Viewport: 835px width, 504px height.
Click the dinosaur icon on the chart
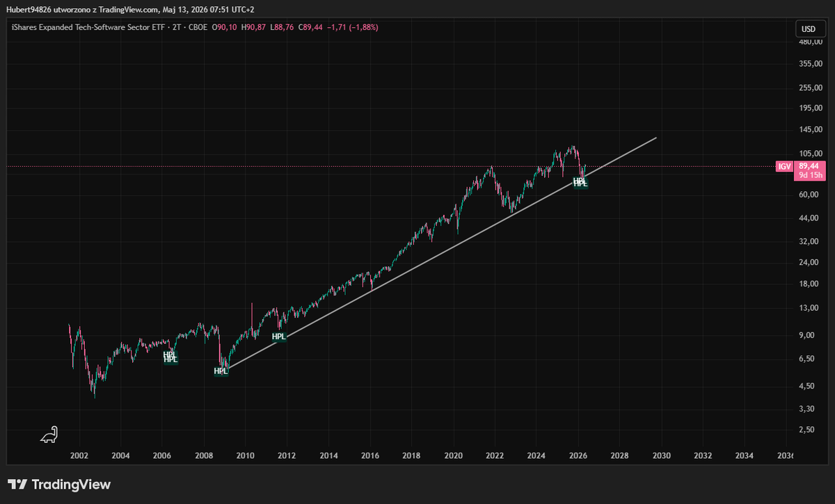(49, 435)
